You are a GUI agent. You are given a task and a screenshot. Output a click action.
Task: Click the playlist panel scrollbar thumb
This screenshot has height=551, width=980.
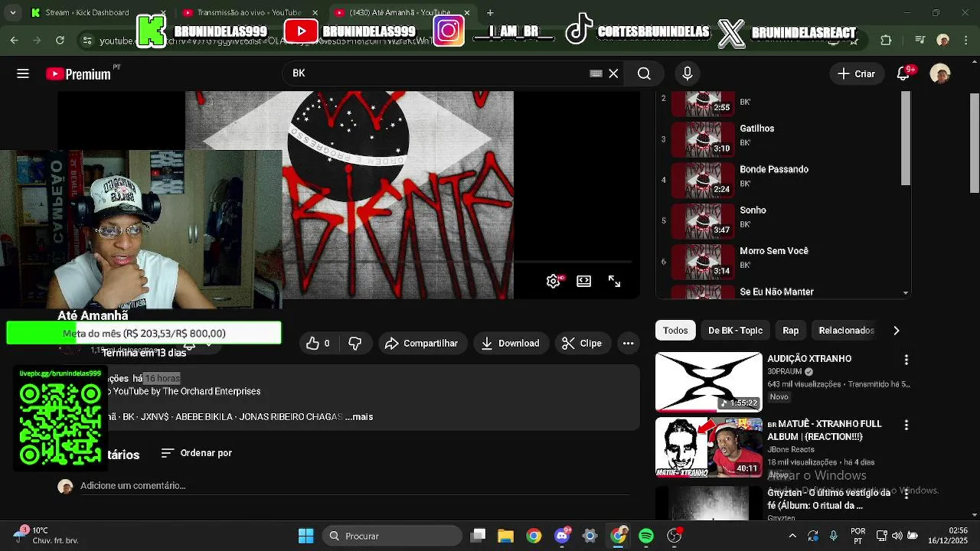(906, 138)
